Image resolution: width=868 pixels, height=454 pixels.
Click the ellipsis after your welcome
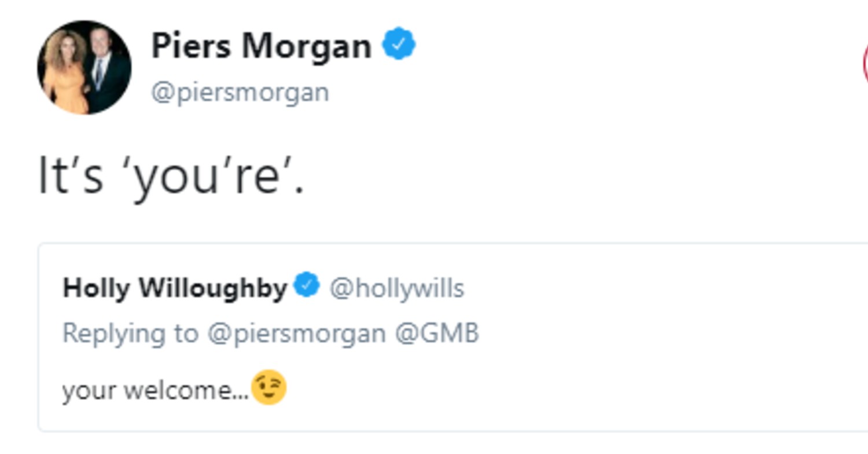(x=244, y=393)
